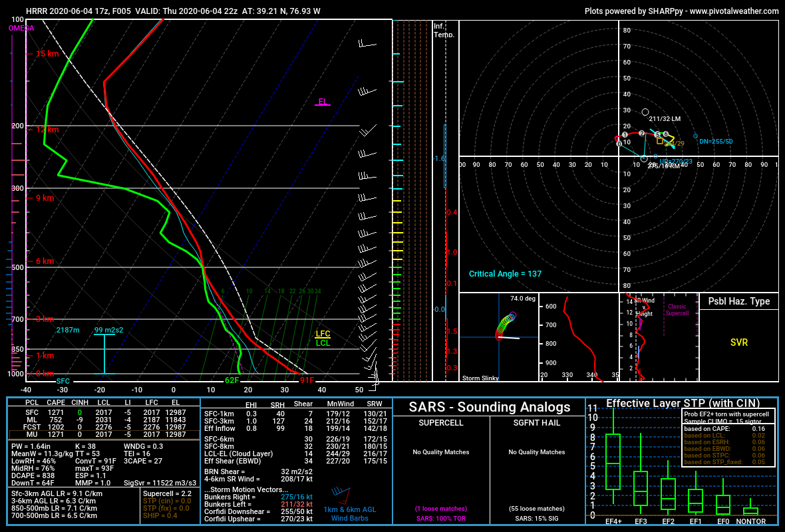Click the based on CAPE: row
The height and width of the screenshot is (532, 785).
coord(724,429)
